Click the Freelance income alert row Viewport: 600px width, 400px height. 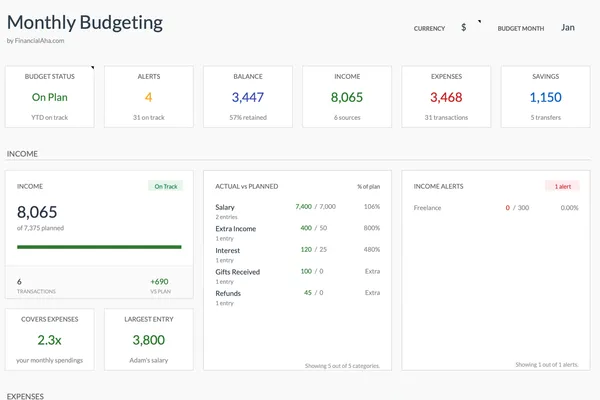[496, 208]
